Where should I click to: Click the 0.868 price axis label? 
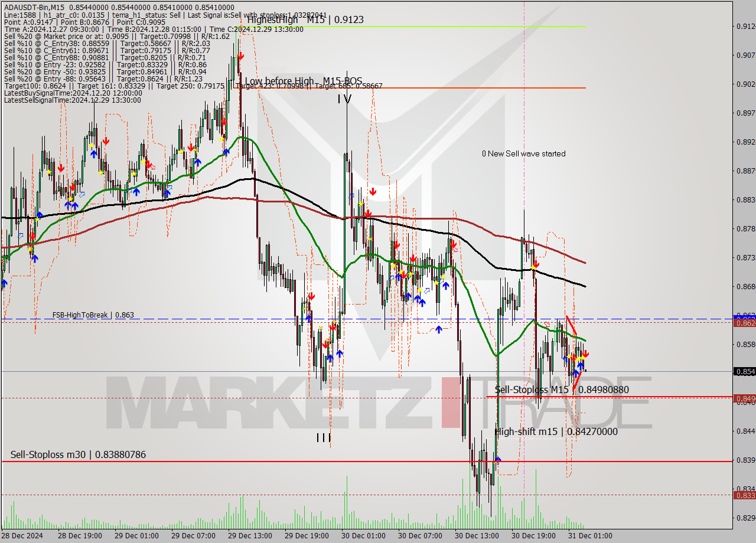pos(745,286)
